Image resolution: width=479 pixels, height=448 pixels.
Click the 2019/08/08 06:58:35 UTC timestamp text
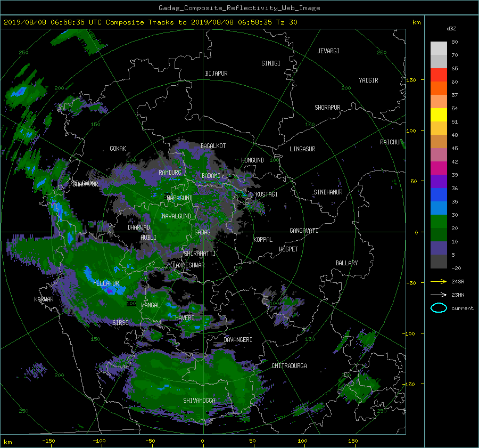pyautogui.click(x=50, y=22)
